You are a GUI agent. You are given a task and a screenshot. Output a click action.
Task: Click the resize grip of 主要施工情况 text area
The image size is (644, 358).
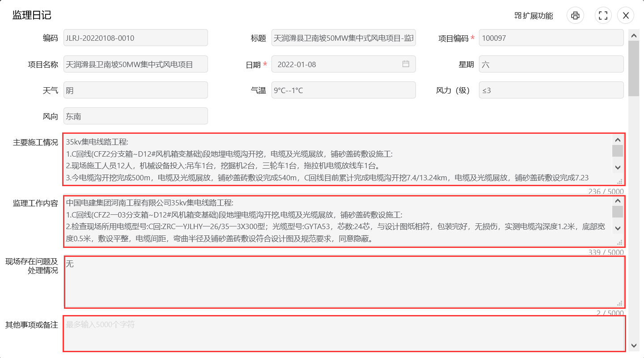pyautogui.click(x=620, y=181)
